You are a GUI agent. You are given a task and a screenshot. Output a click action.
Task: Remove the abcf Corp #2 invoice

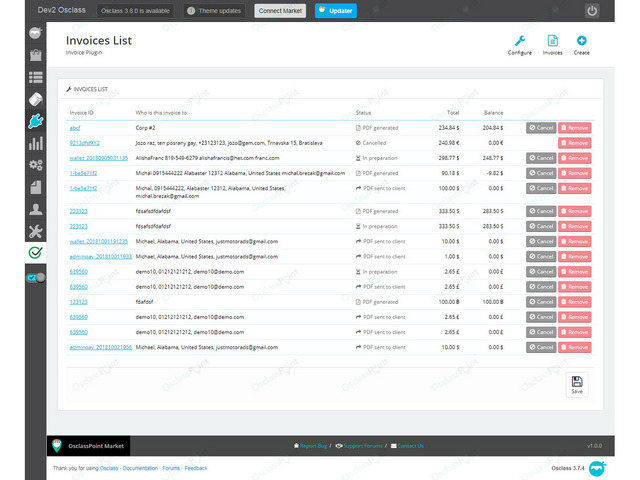pos(574,128)
